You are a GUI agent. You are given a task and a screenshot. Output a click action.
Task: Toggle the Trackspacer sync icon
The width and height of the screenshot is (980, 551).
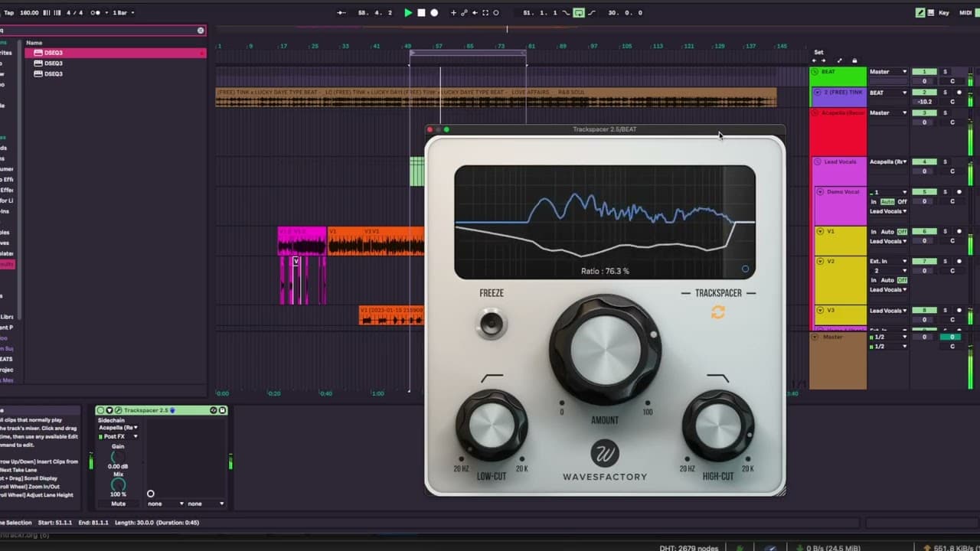718,312
